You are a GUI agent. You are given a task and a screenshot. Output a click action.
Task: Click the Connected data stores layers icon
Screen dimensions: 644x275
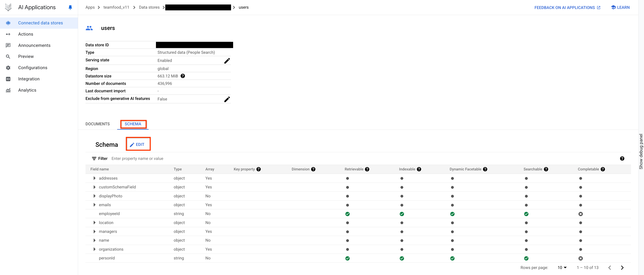[x=8, y=23]
